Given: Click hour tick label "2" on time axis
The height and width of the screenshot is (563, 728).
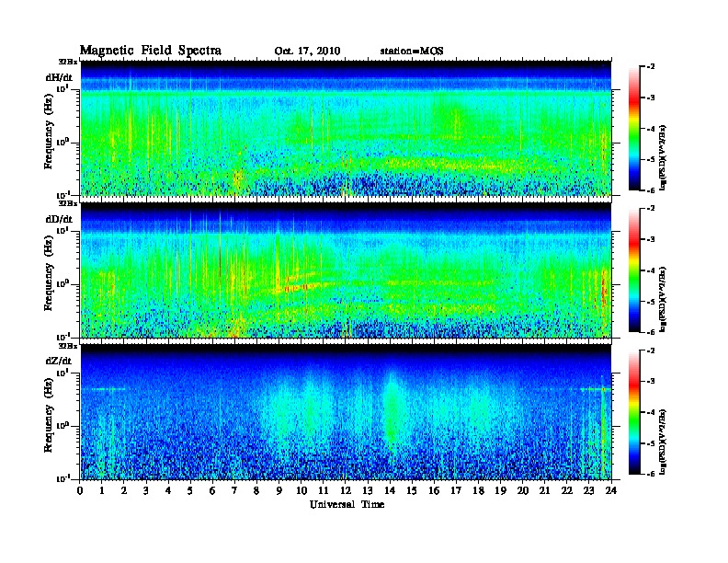Looking at the screenshot, I should [x=124, y=491].
